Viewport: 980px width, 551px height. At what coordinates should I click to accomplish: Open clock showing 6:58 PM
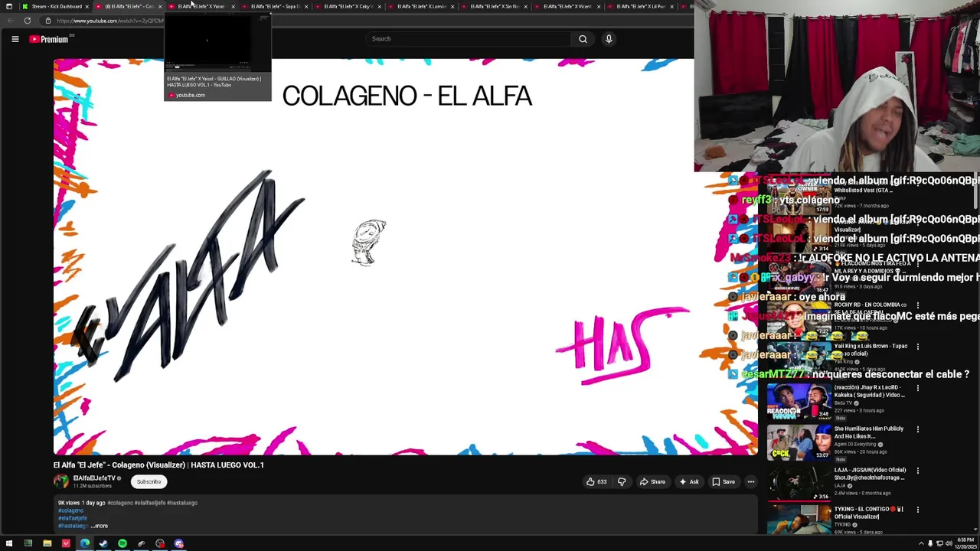point(967,544)
